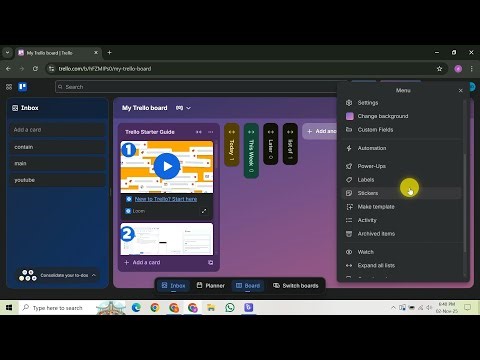480x360 pixels.
Task: Open the Chrome profile avatar
Action: tap(458, 69)
